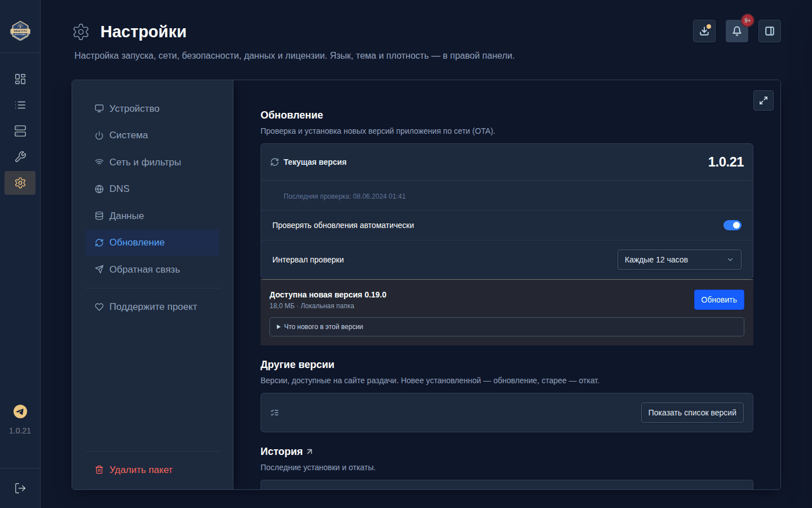This screenshot has width=812, height=508.
Task: Open Поддержите проект section
Action: click(152, 307)
